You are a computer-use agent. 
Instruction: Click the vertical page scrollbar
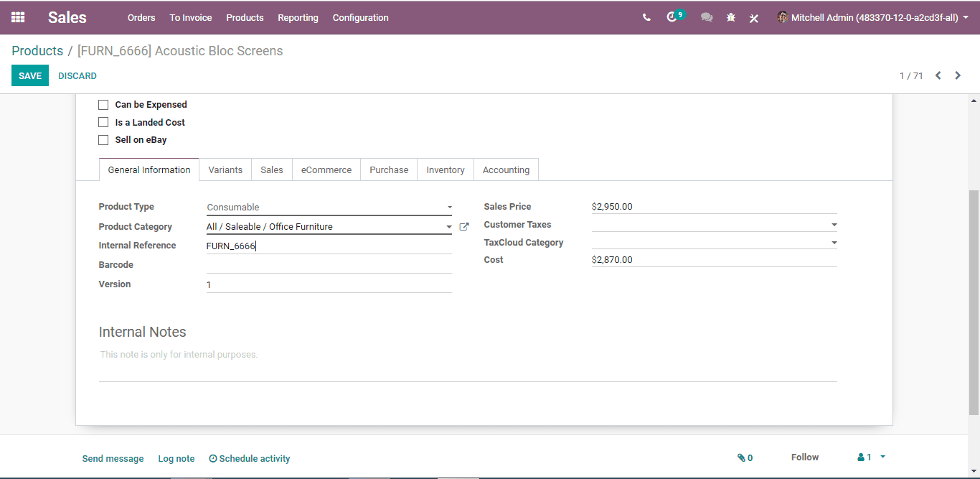coord(974,302)
